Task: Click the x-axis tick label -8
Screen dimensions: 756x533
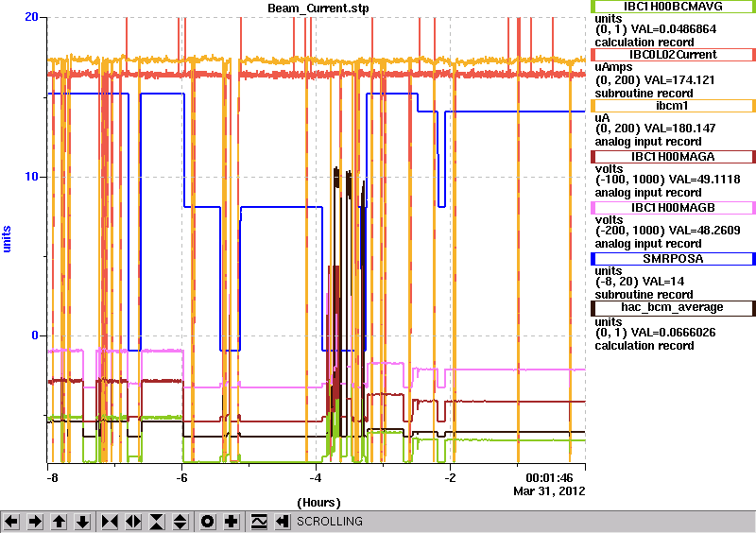Action: point(52,478)
